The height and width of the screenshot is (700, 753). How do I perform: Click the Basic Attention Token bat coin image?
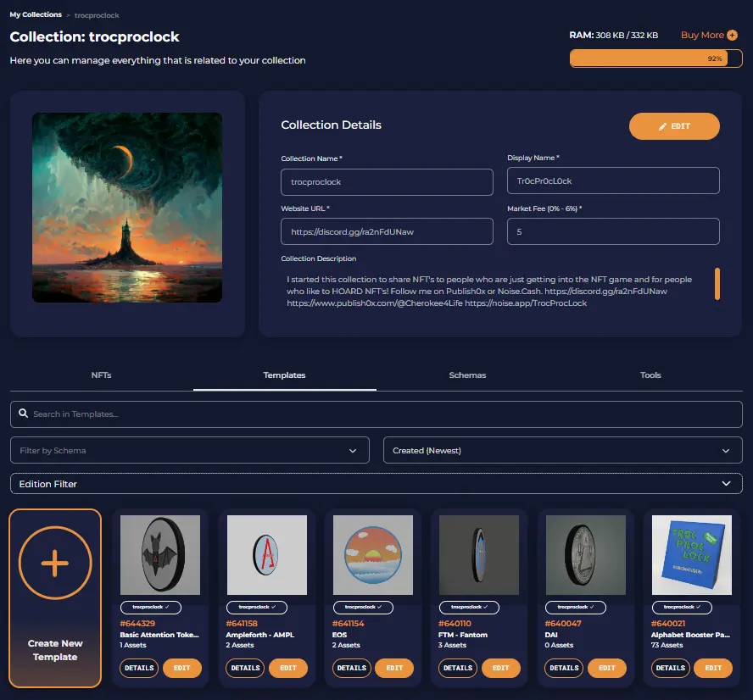160,555
